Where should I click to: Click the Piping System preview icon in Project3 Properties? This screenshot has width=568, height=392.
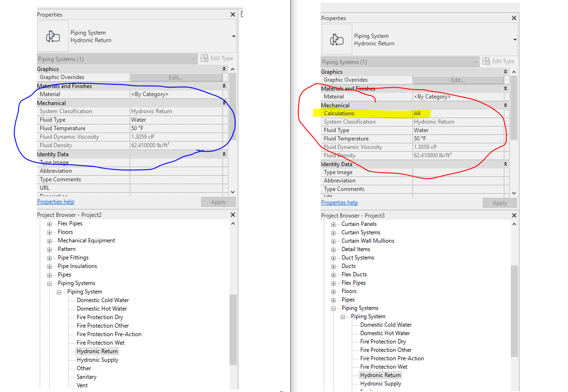point(336,40)
